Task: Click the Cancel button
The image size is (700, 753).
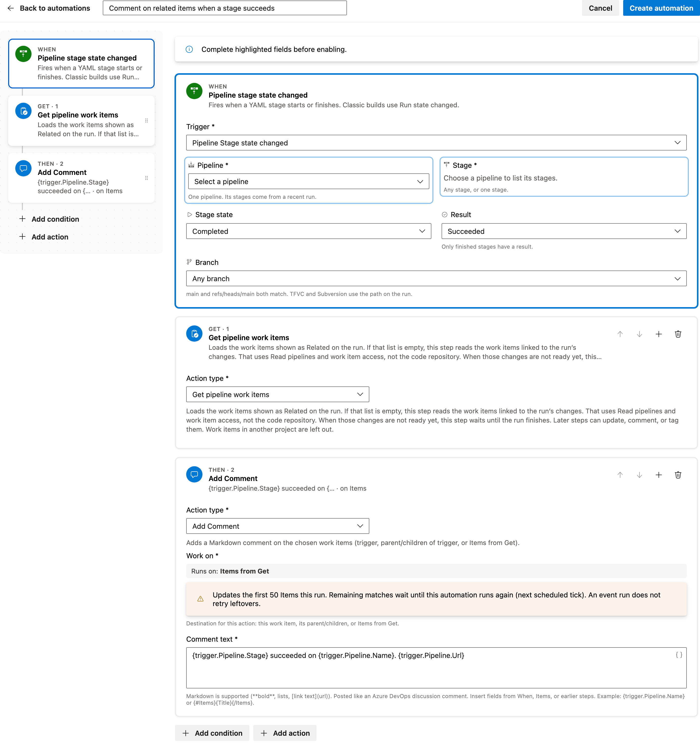Action: [600, 8]
